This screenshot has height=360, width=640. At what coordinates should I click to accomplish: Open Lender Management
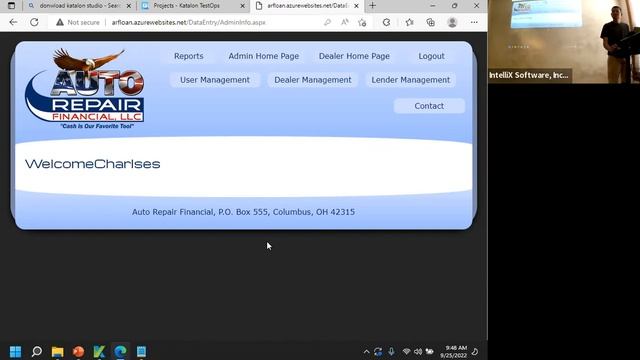(411, 80)
